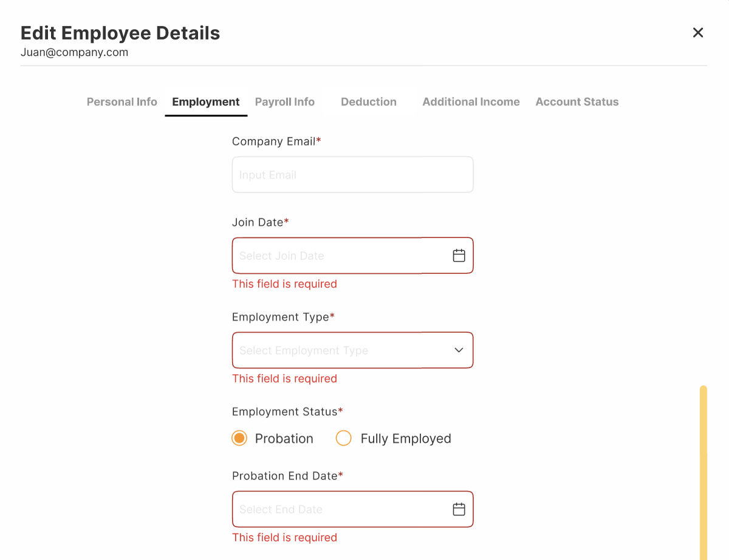Open the Deduction tab
729x560 pixels.
[x=368, y=101]
